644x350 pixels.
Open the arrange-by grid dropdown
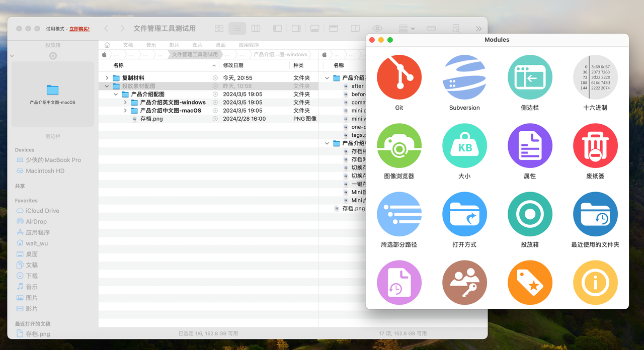coord(407,29)
